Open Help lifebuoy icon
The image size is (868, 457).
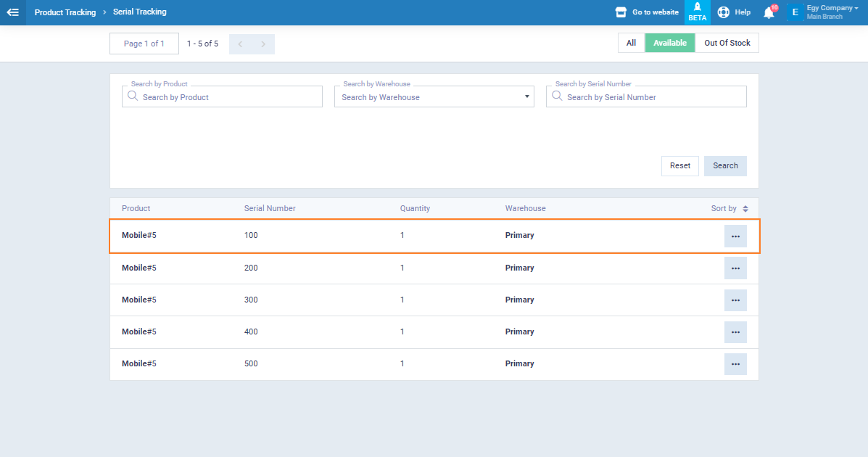[x=723, y=12]
